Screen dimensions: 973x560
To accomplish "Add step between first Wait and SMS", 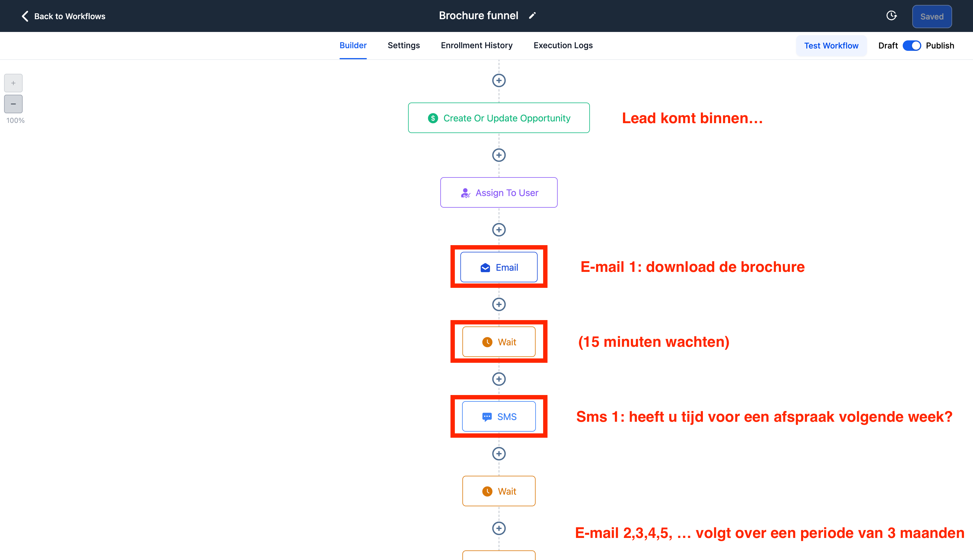I will point(499,379).
